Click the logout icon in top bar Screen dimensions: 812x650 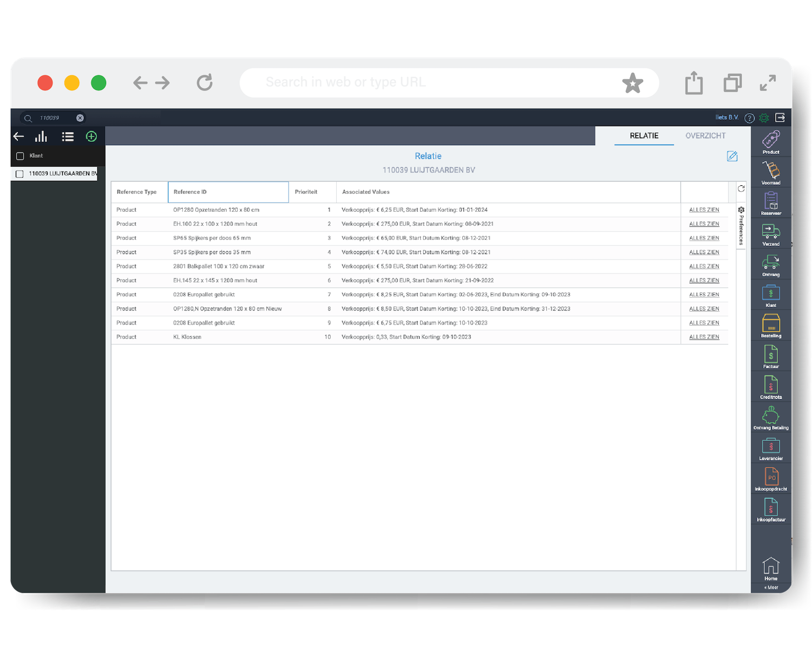[780, 118]
